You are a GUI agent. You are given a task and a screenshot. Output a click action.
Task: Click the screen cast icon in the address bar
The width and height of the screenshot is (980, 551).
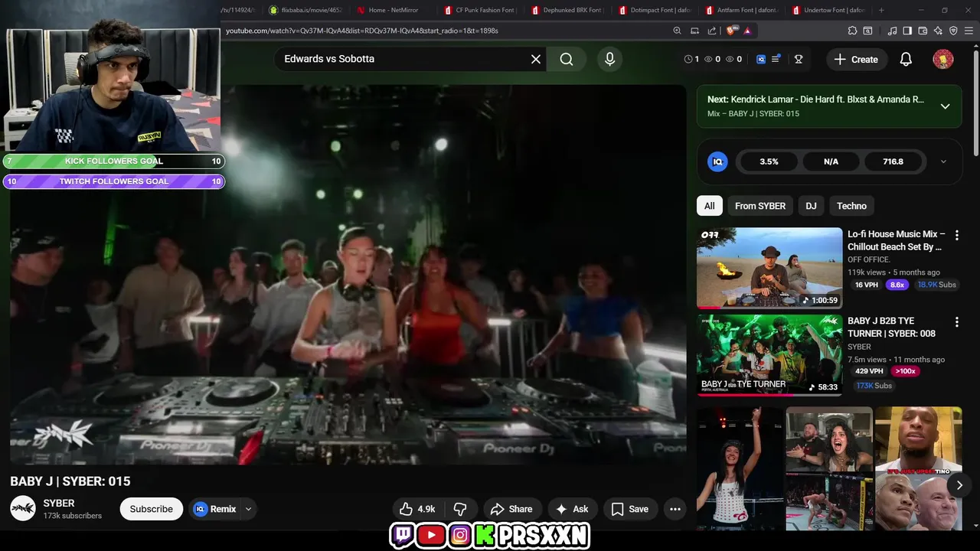click(x=694, y=31)
